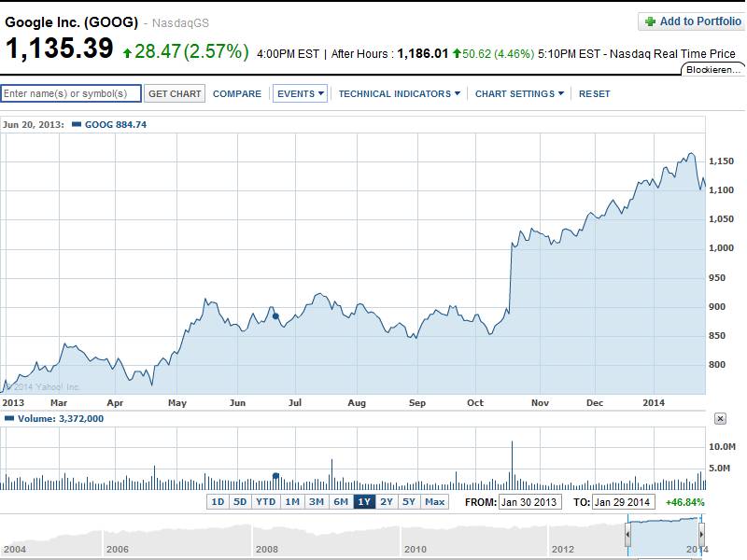Click the right handle of the range slider
Screen dimensions: 747x560
point(701,534)
